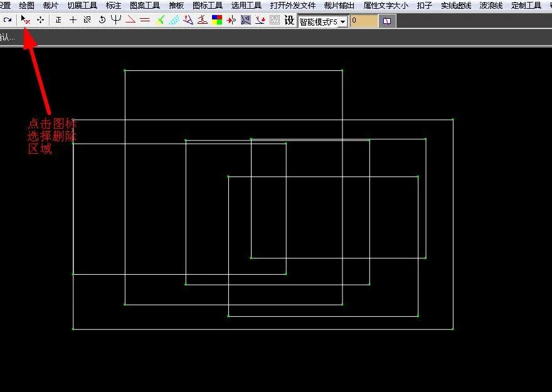Select the red parallel lines tool

coord(145,20)
